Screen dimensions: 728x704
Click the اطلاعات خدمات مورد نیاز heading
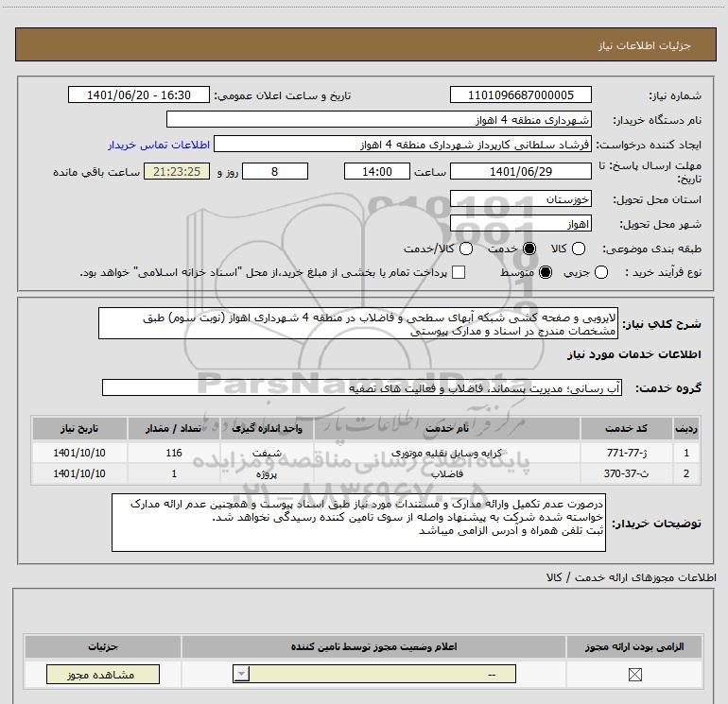click(633, 354)
